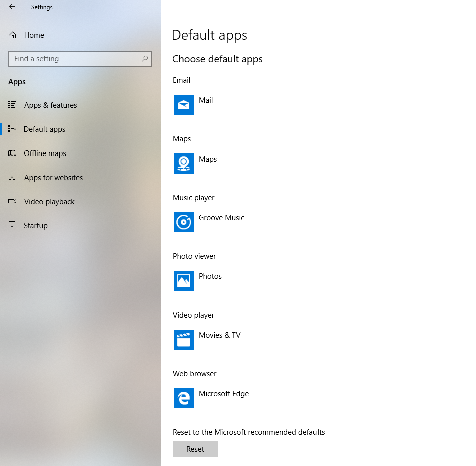
Task: Click the search magnifier icon
Action: (145, 58)
